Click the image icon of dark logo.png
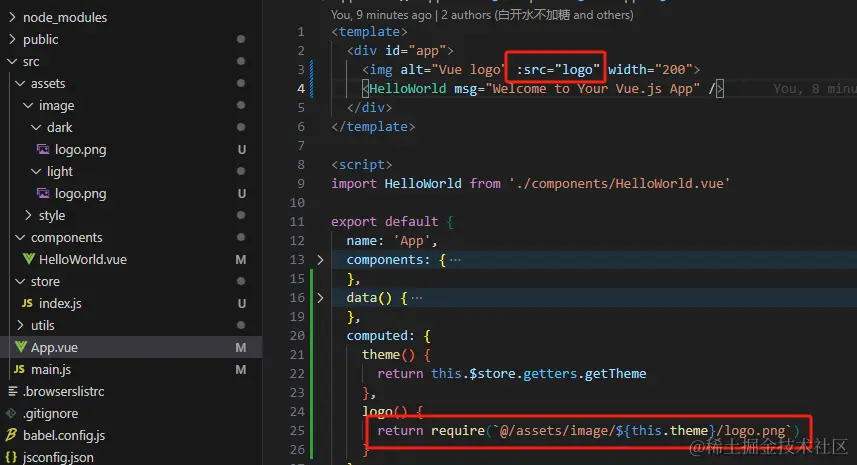This screenshot has height=465, width=857. click(x=43, y=149)
